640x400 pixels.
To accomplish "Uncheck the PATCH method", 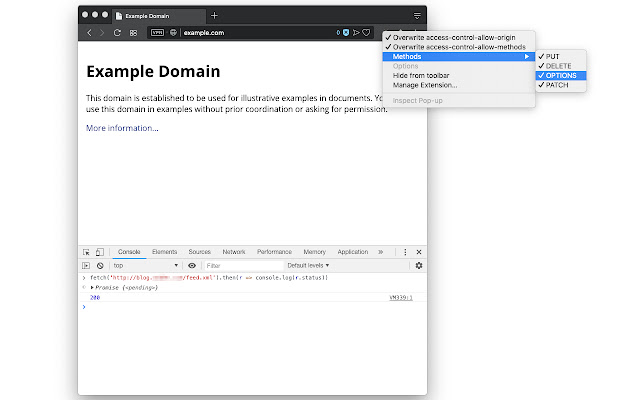I will click(560, 85).
